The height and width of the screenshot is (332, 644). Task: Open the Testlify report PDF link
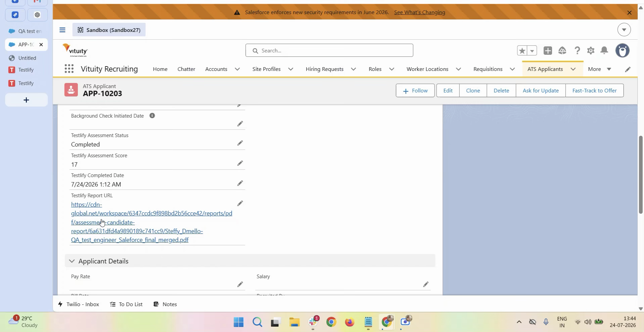click(x=152, y=222)
